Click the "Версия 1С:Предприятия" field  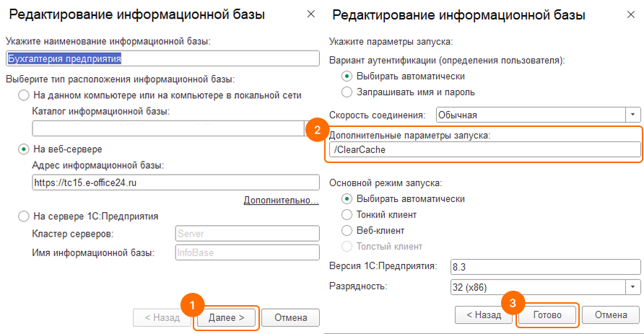[545, 267]
